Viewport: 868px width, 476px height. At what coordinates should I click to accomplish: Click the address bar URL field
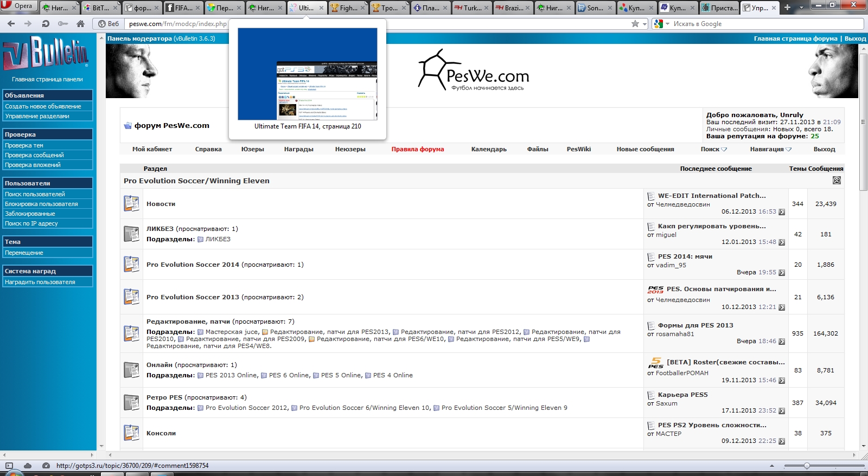click(377, 24)
